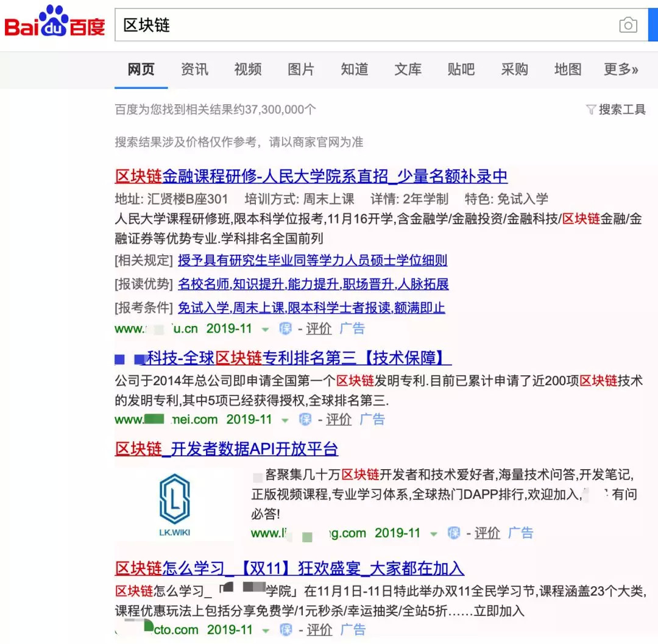Open 区块链_开发者数据API开放平台 result link

click(x=226, y=450)
